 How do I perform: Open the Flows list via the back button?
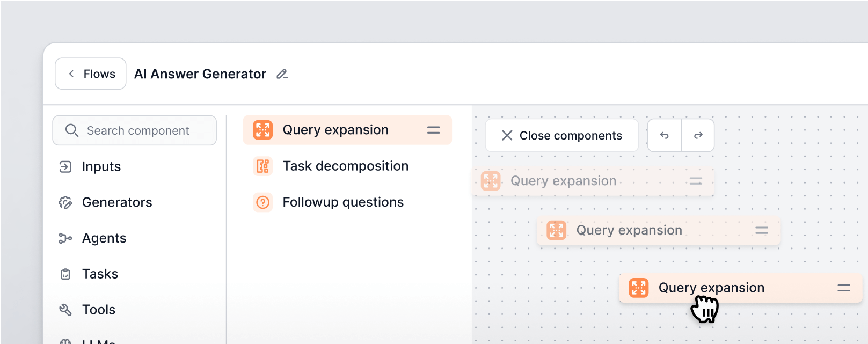[90, 74]
